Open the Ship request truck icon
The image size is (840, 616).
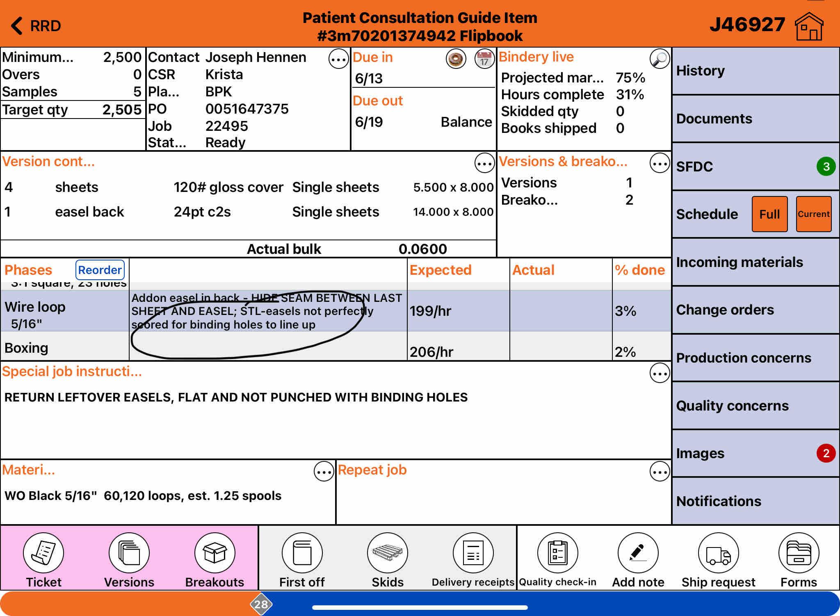coord(718,553)
